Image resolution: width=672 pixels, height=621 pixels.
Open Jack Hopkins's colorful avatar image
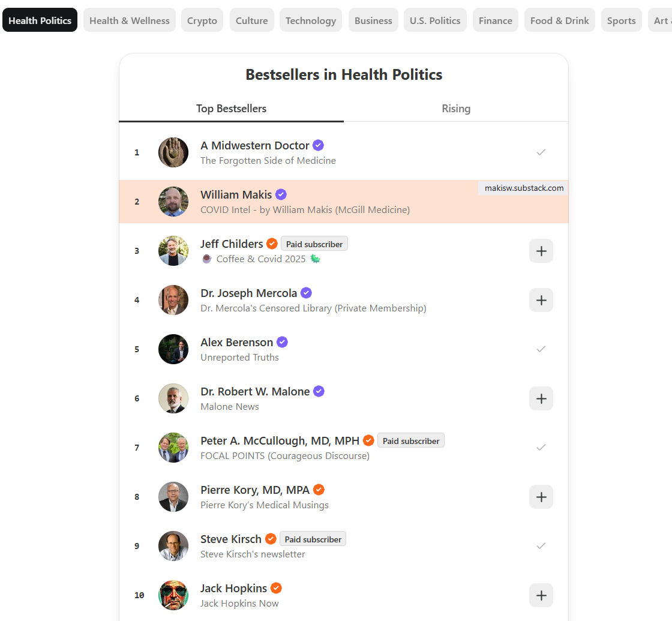coord(173,595)
